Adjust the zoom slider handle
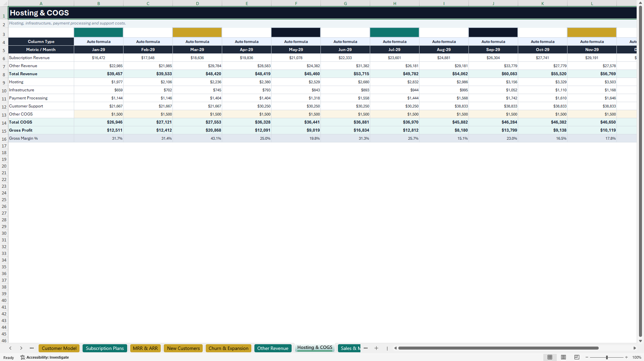 607,357
